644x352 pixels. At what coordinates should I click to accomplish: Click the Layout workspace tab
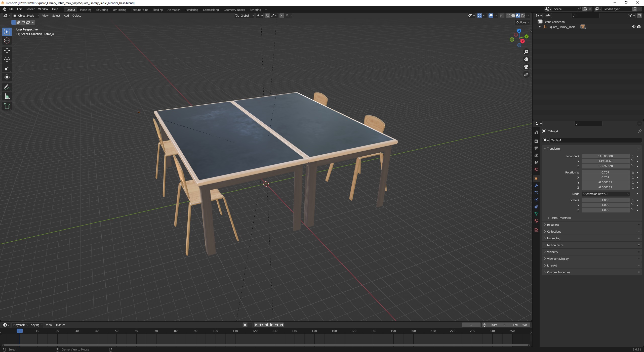point(70,10)
